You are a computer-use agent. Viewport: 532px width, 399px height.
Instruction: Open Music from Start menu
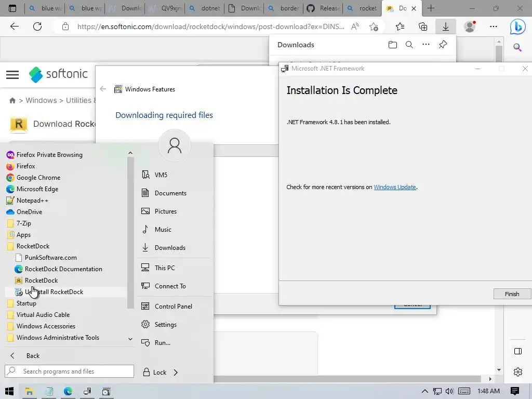click(x=156, y=229)
